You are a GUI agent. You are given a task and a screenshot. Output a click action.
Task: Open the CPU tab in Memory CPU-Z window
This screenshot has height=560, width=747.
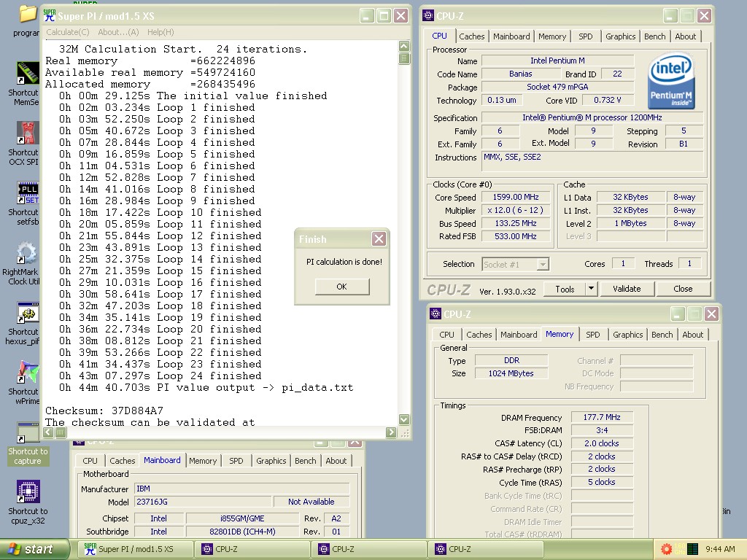coord(446,335)
